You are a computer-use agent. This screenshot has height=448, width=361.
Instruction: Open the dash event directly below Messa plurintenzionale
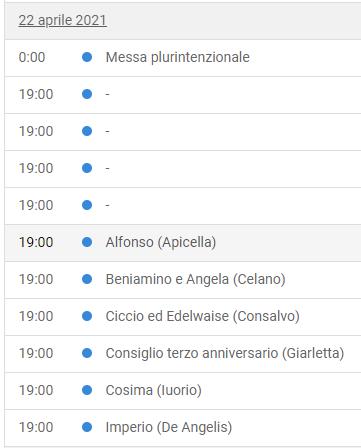(183, 95)
